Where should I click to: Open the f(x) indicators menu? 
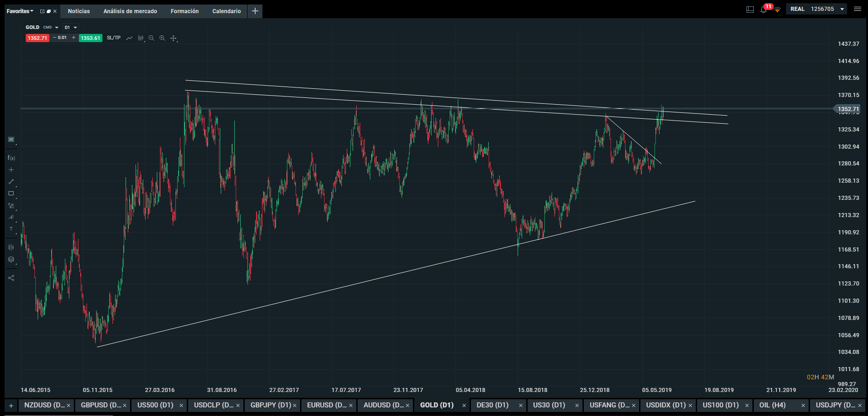click(11, 158)
